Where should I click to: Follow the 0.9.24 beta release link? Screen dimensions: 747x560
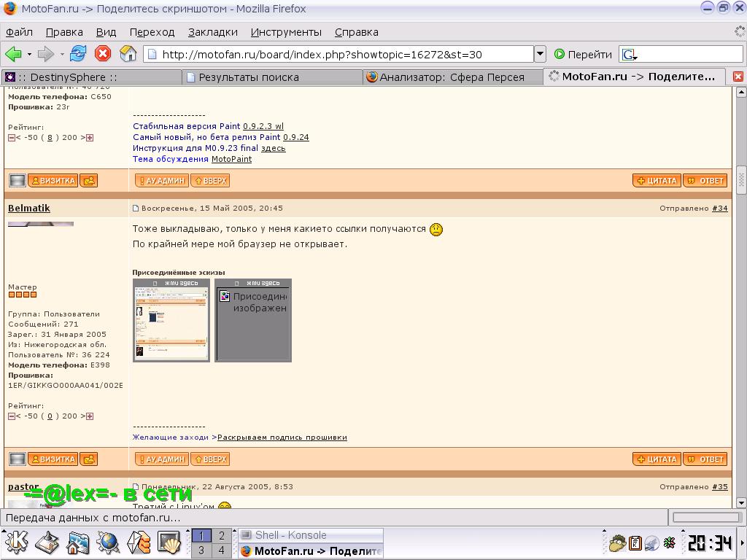pos(296,137)
